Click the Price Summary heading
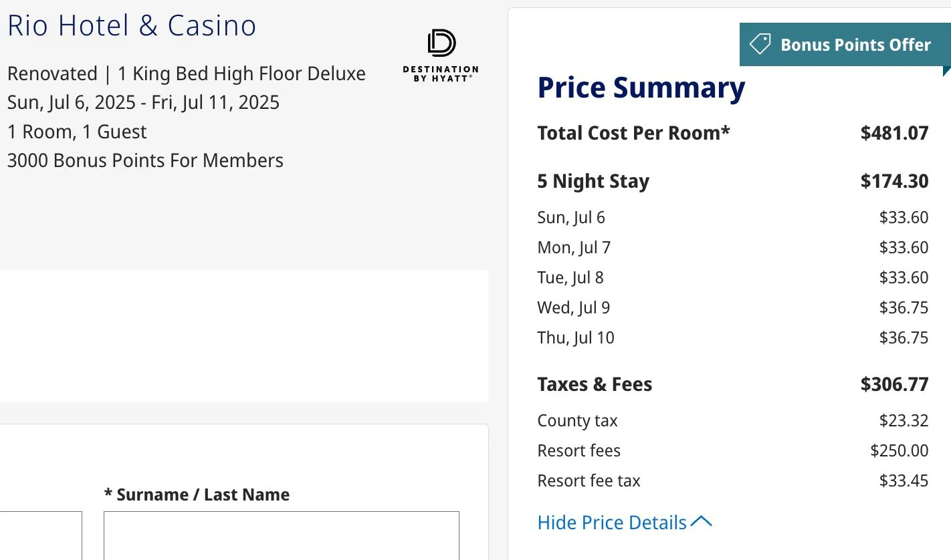951x560 pixels. pyautogui.click(x=641, y=88)
